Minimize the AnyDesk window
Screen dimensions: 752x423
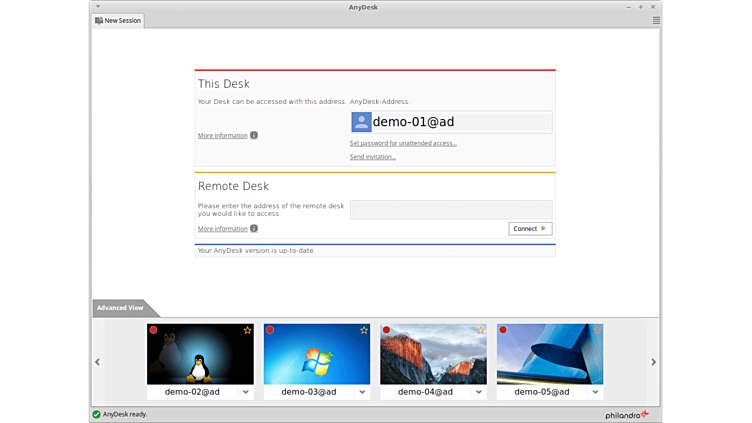[x=628, y=7]
